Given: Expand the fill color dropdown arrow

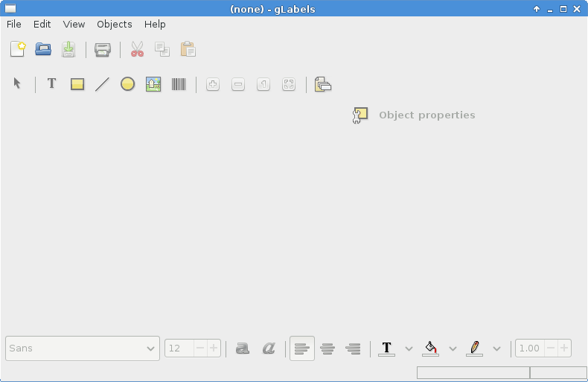Looking at the screenshot, I should point(453,348).
